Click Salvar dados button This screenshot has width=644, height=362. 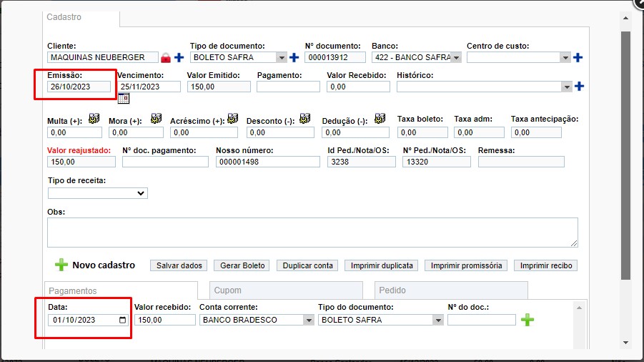pos(179,265)
